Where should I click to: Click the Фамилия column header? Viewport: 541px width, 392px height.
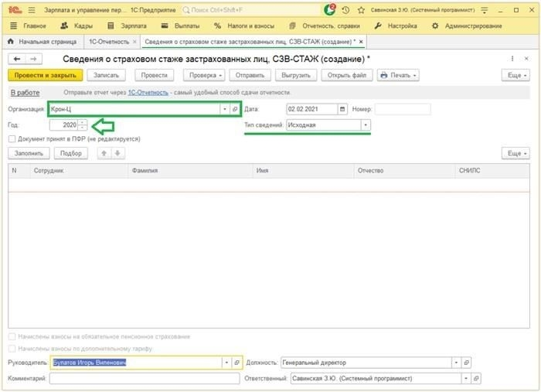coord(190,170)
